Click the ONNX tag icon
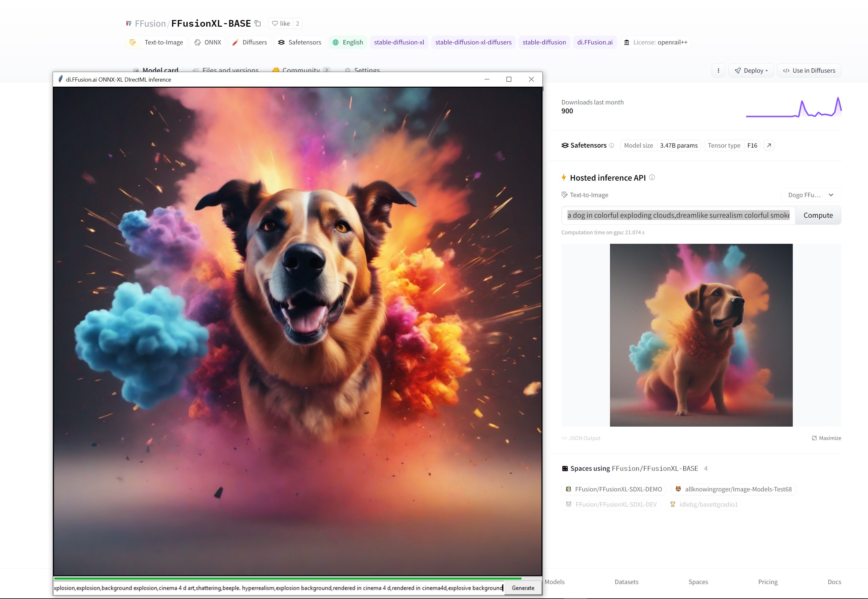The height and width of the screenshot is (599, 868). coord(198,43)
